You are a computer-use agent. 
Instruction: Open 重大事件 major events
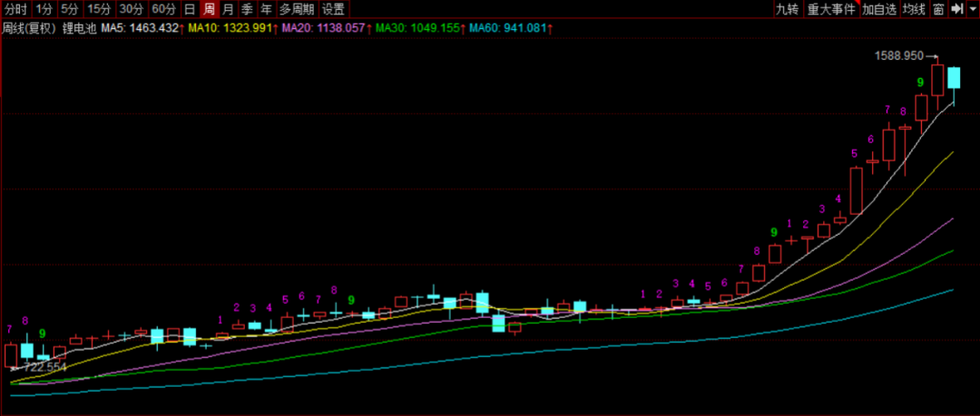pos(830,9)
